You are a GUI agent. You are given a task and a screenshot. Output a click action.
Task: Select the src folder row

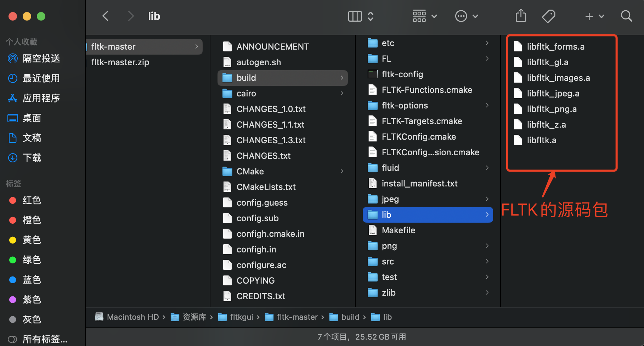pos(428,262)
